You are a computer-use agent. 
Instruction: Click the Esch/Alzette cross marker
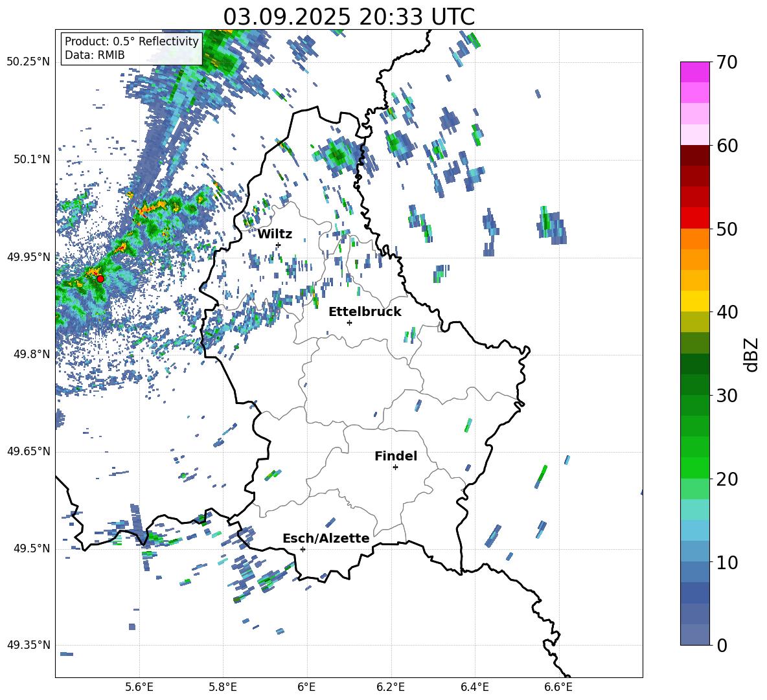303,549
